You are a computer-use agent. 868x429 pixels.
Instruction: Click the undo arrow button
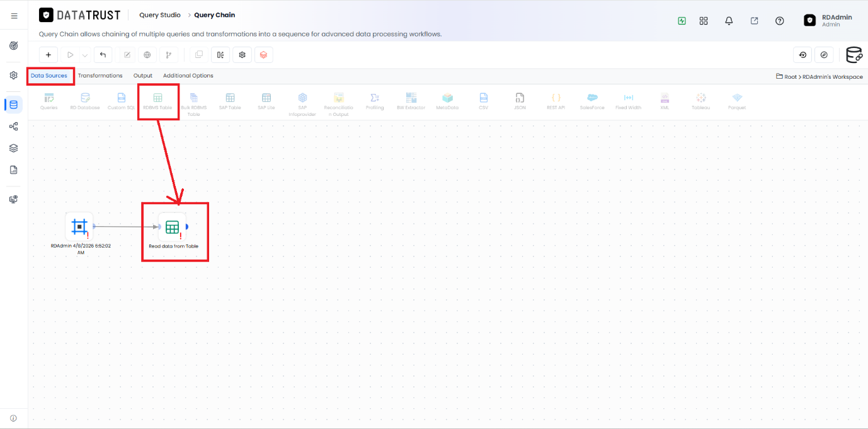coord(103,55)
